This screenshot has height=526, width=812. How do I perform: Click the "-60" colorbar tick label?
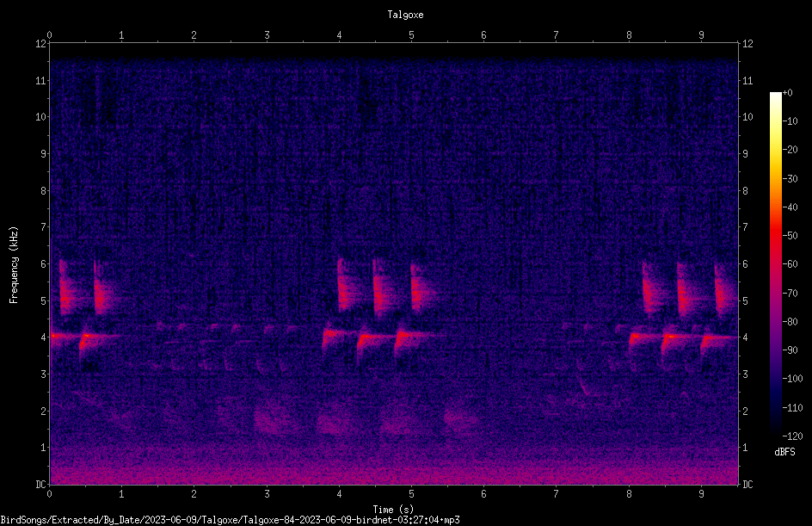tap(790, 264)
